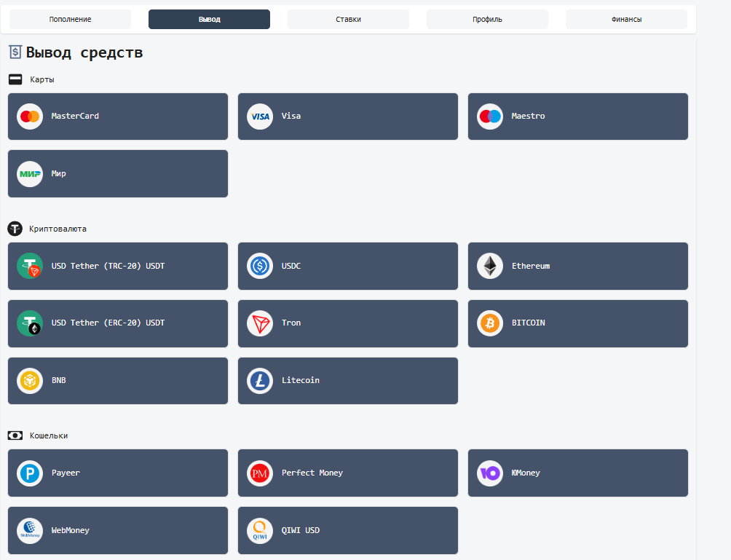The height and width of the screenshot is (560, 731).
Task: Choose USD Tether (TRC-20) USDT withdrawal
Action: pyautogui.click(x=118, y=267)
